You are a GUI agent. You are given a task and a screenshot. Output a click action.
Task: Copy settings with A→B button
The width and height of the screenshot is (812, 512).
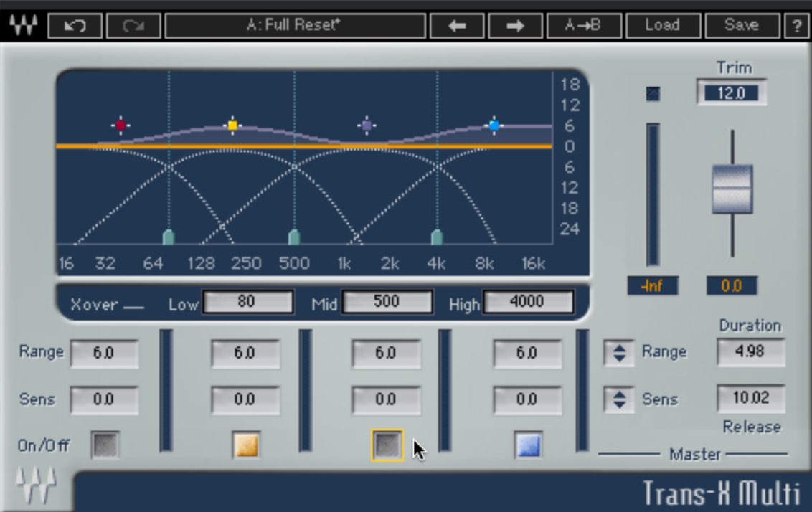(584, 25)
